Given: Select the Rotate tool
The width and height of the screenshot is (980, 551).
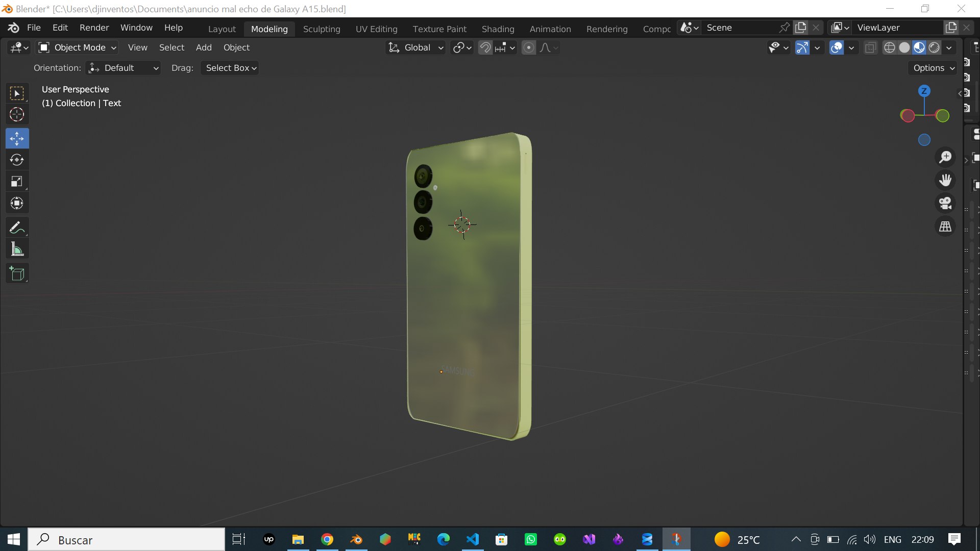Looking at the screenshot, I should (x=17, y=160).
